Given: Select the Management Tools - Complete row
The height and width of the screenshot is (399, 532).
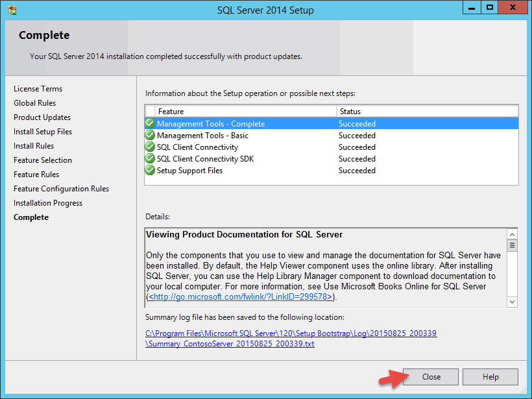Looking at the screenshot, I should [332, 123].
